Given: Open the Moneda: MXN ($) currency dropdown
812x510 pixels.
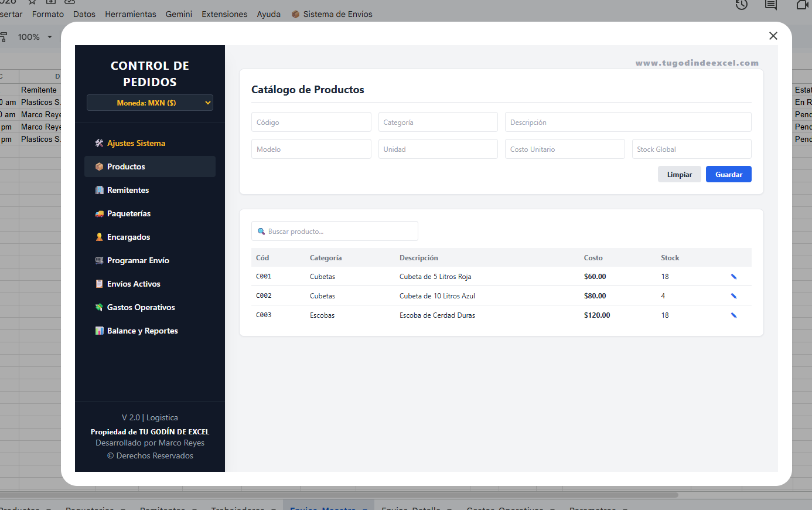Looking at the screenshot, I should pyautogui.click(x=150, y=103).
